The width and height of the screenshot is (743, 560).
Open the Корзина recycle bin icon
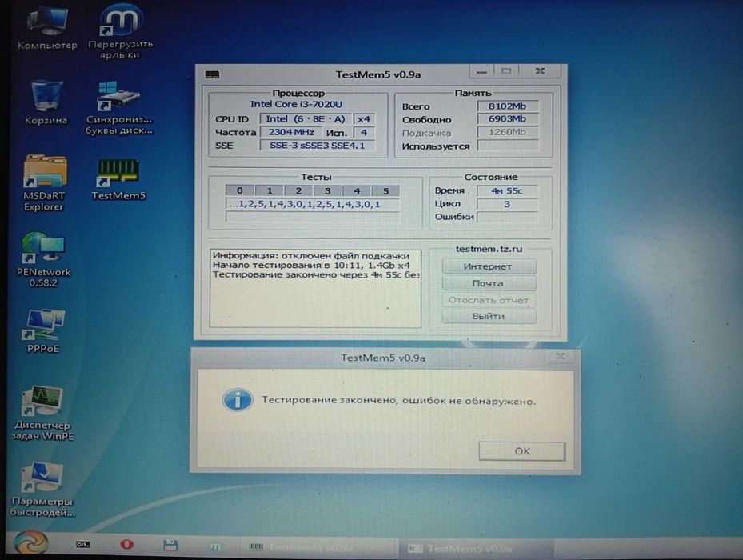(46, 102)
